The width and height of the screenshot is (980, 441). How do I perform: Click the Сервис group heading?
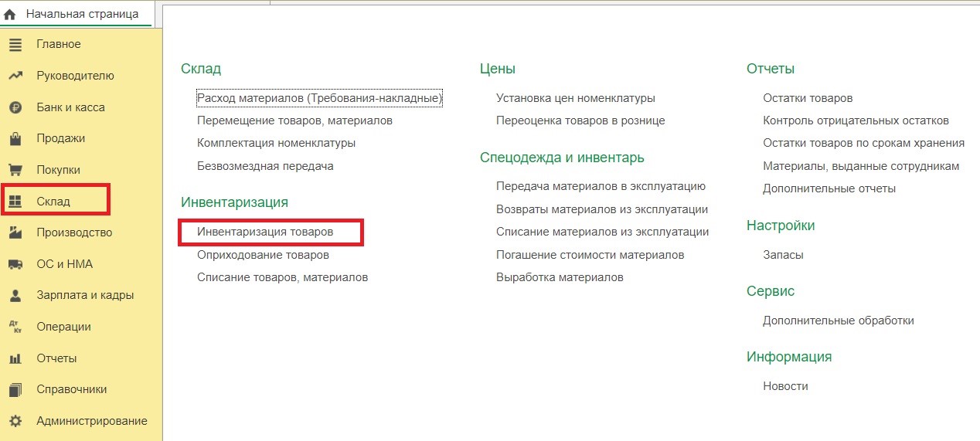pos(771,291)
